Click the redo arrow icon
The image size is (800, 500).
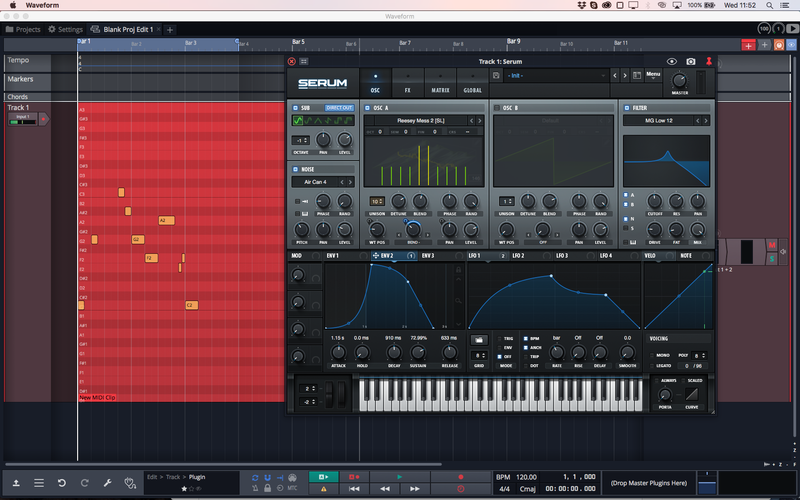(x=85, y=483)
